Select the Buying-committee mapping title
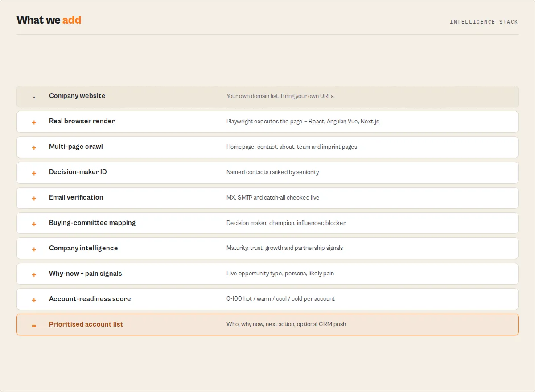The height and width of the screenshot is (392, 535). tap(92, 223)
